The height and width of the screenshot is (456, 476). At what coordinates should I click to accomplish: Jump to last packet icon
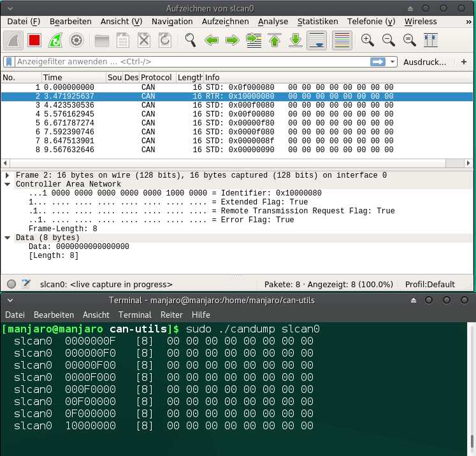point(296,40)
